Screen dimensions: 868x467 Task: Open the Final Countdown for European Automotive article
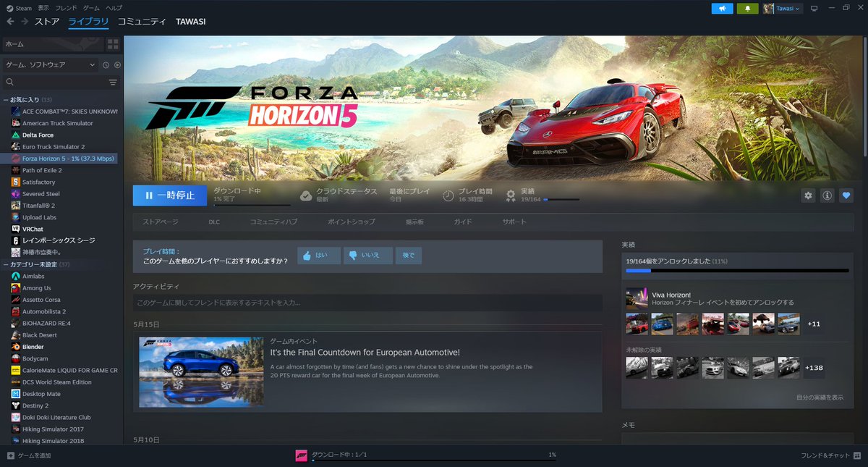tap(365, 353)
